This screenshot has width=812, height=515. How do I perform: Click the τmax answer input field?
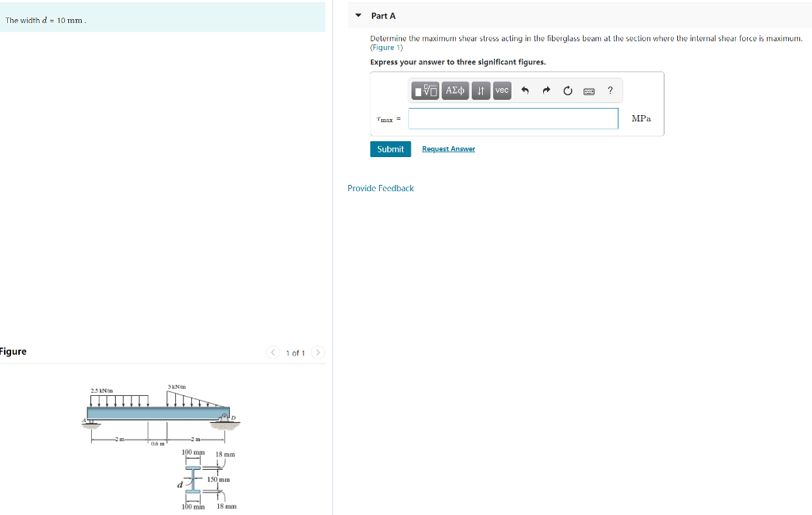(x=513, y=119)
